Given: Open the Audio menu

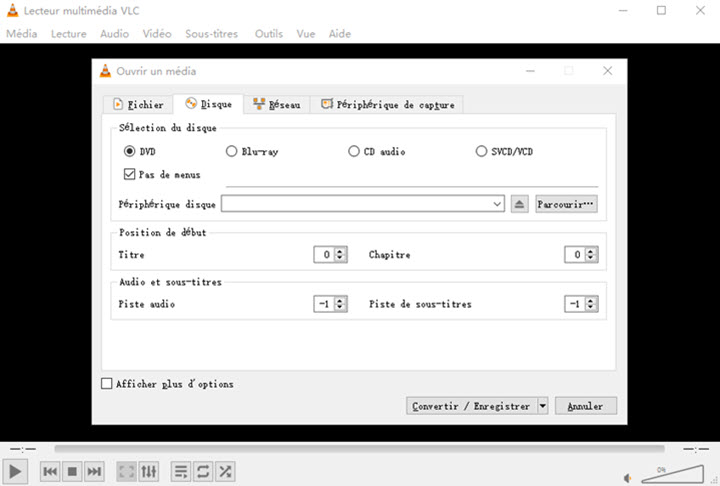Looking at the screenshot, I should 114,34.
